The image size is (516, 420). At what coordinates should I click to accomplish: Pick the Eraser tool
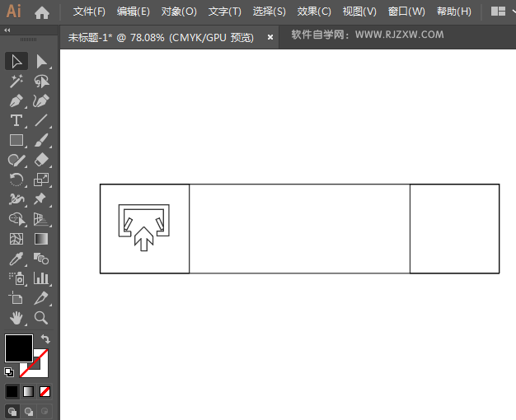point(42,160)
